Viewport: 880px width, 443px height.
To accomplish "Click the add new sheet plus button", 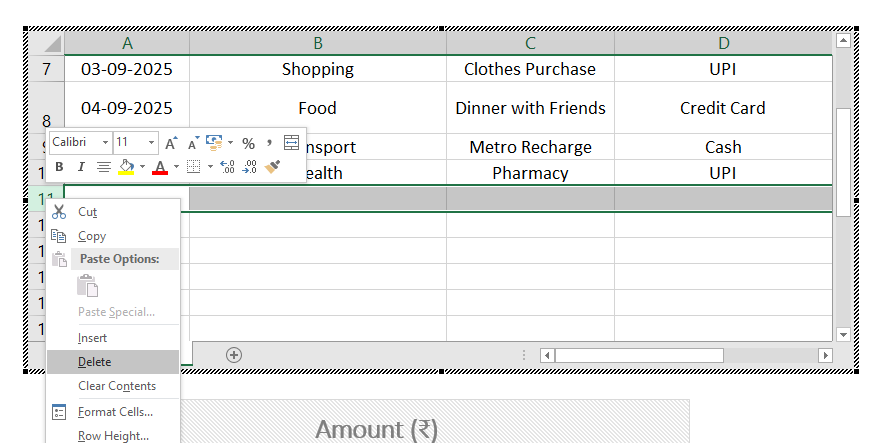I will pos(234,354).
